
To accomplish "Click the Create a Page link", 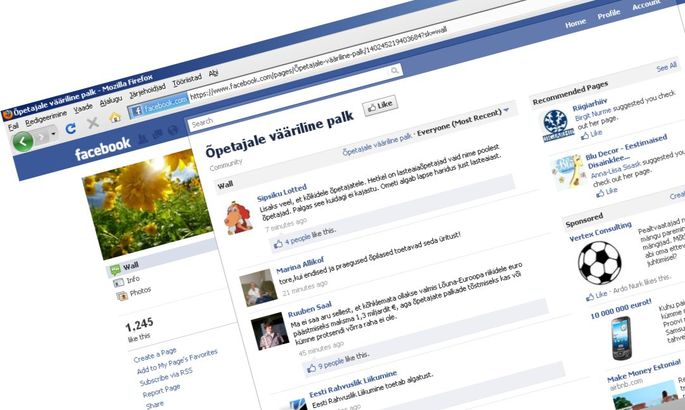I will pos(155,355).
